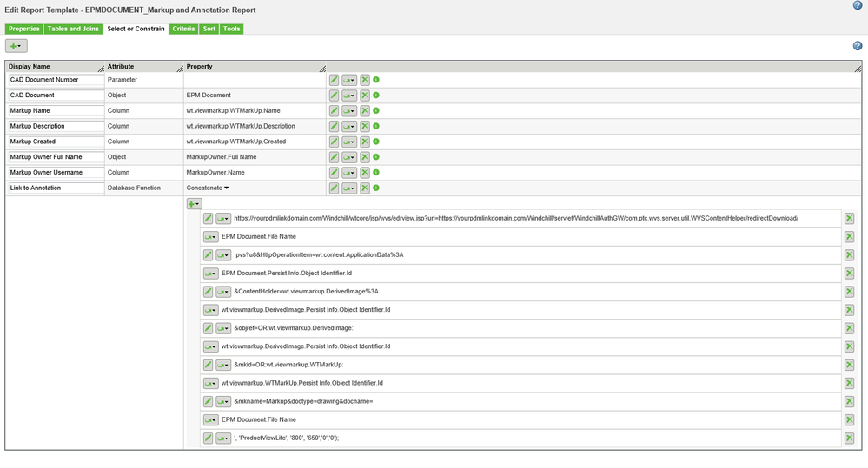Edit the '.pvs?u8&HttpOperationItem' text constant
Screen dimensions: 868x468
209,255
